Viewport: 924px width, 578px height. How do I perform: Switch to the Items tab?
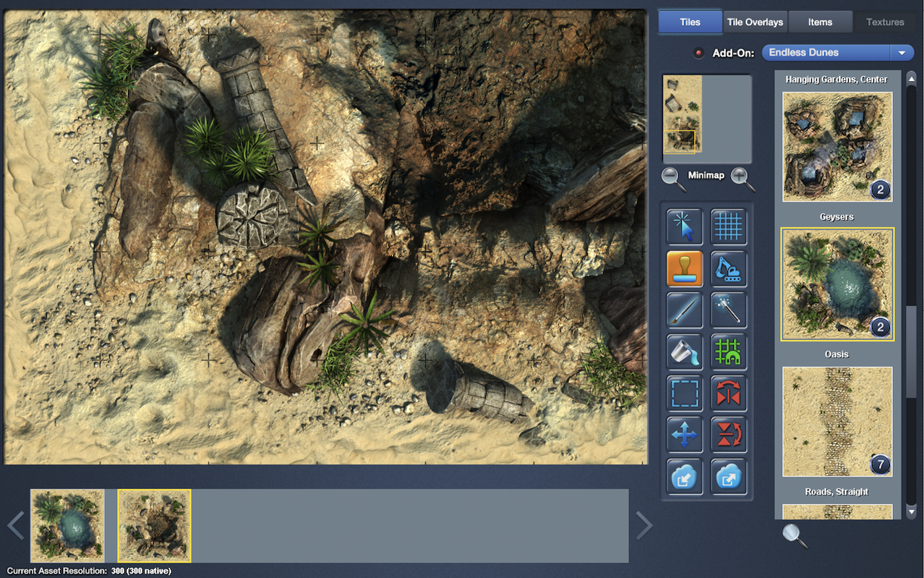[820, 22]
